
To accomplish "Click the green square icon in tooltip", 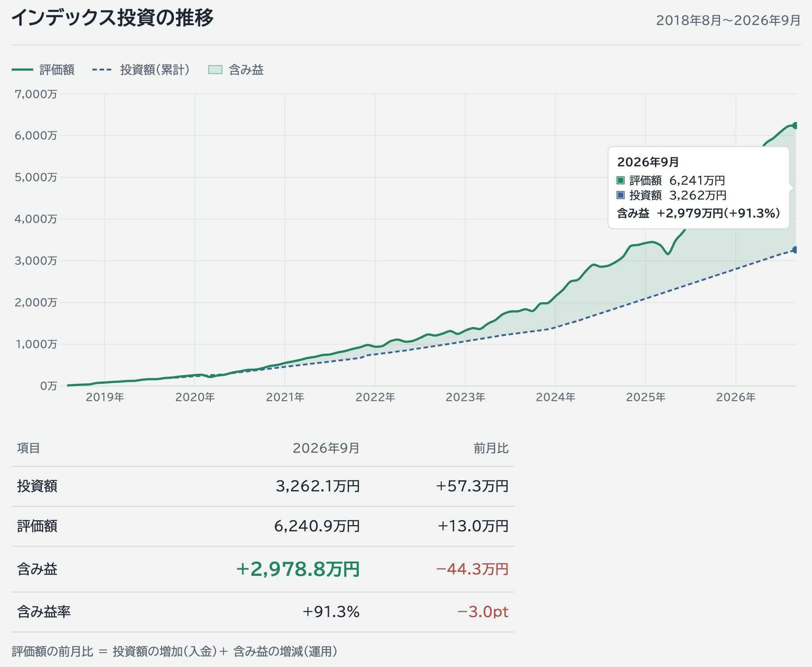I will (620, 180).
